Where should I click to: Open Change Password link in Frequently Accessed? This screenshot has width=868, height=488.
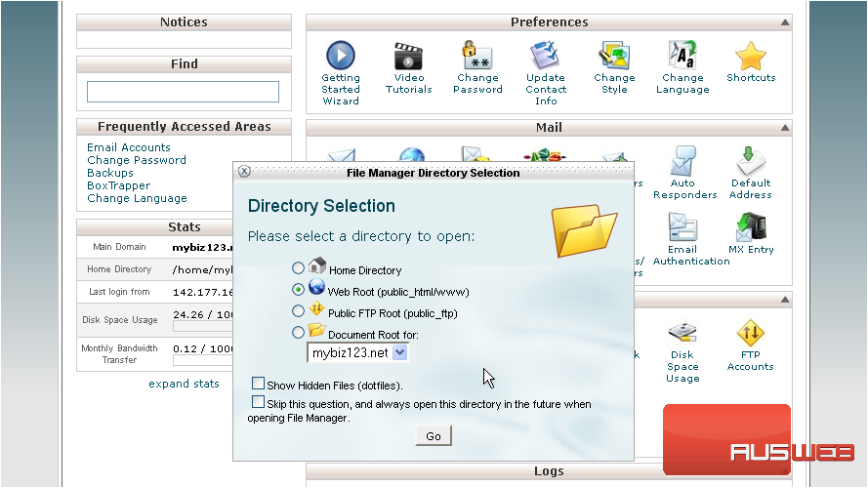point(136,160)
